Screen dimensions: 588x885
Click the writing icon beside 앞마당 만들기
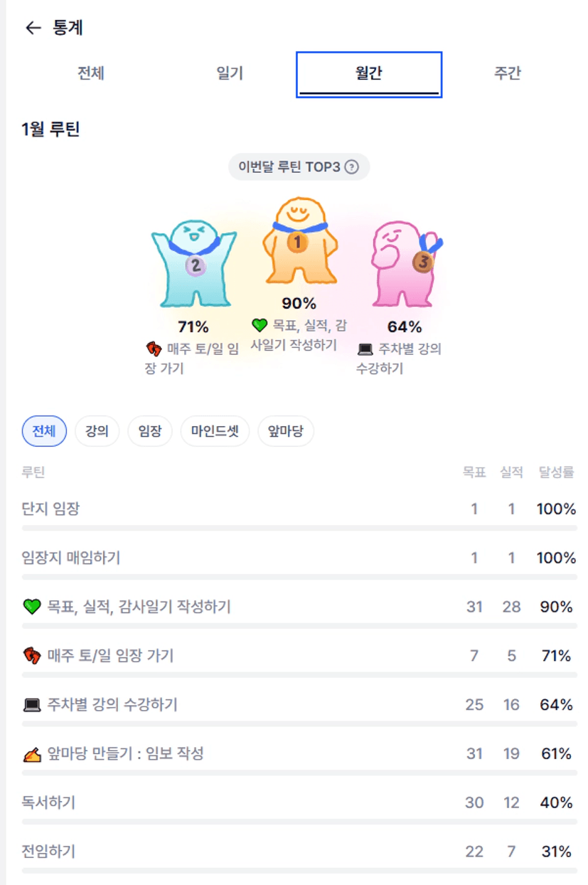tap(31, 754)
